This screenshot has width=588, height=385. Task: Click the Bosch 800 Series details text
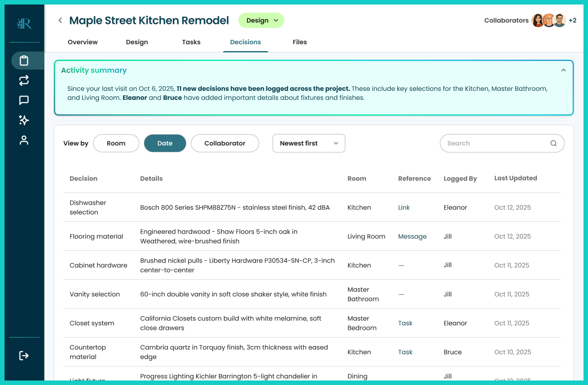coord(235,207)
